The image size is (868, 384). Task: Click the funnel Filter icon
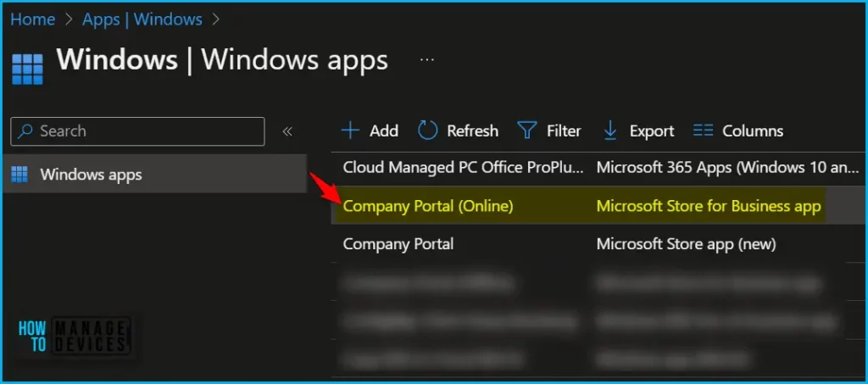527,131
